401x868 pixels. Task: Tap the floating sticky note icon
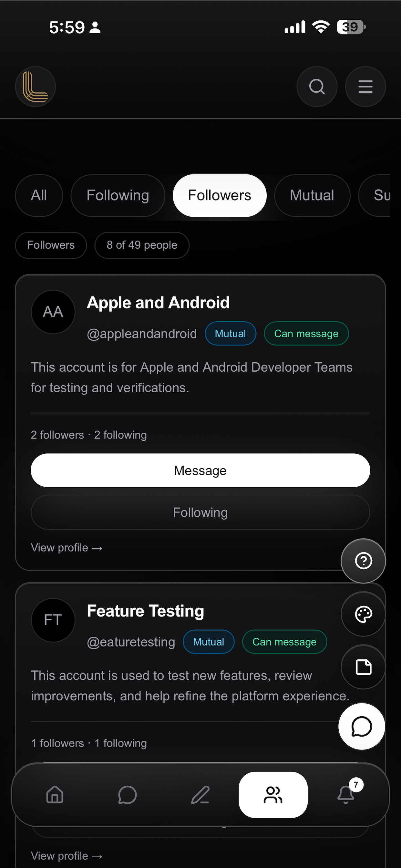click(363, 667)
